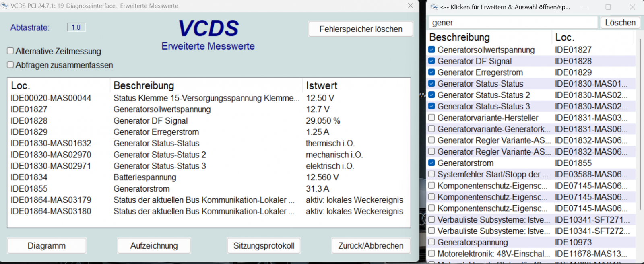
Task: Open the Sitzungsprotokoll
Action: 264,246
